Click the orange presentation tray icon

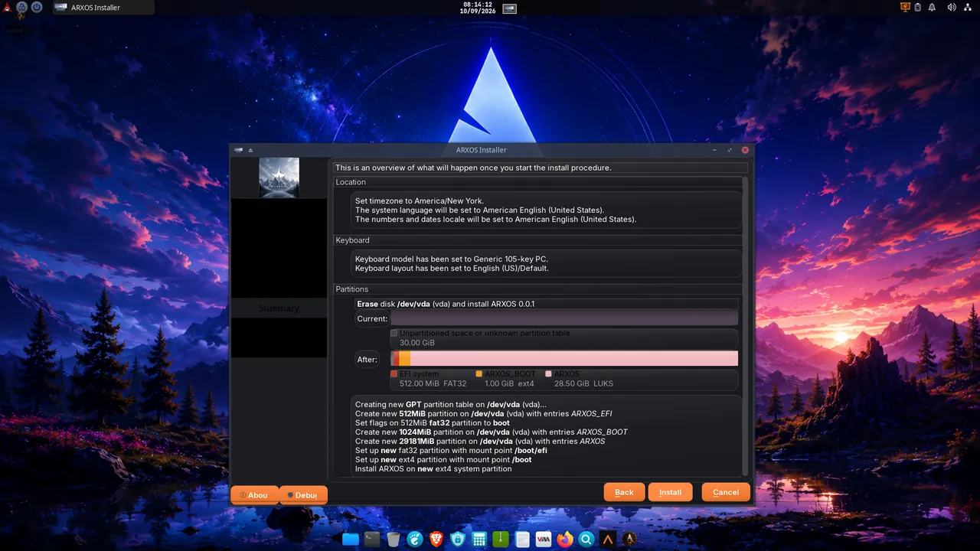[906, 7]
